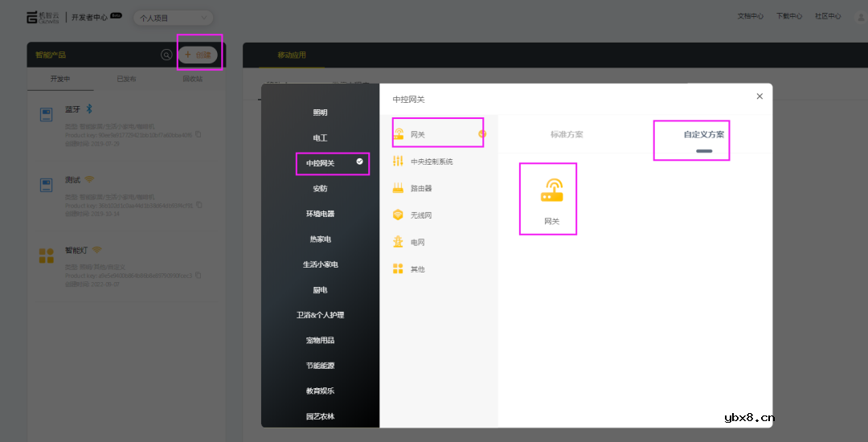Choose the 网关 subcategory
This screenshot has width=868, height=442.
tap(439, 134)
